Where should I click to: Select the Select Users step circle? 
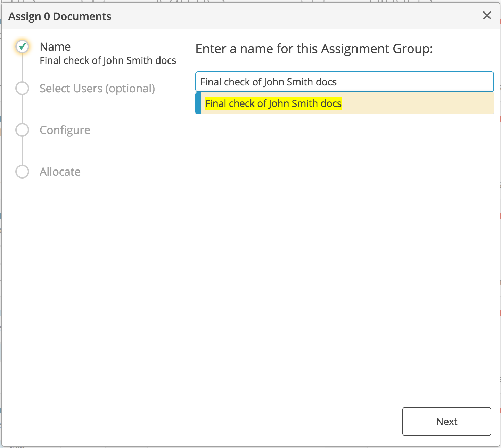[x=22, y=88]
